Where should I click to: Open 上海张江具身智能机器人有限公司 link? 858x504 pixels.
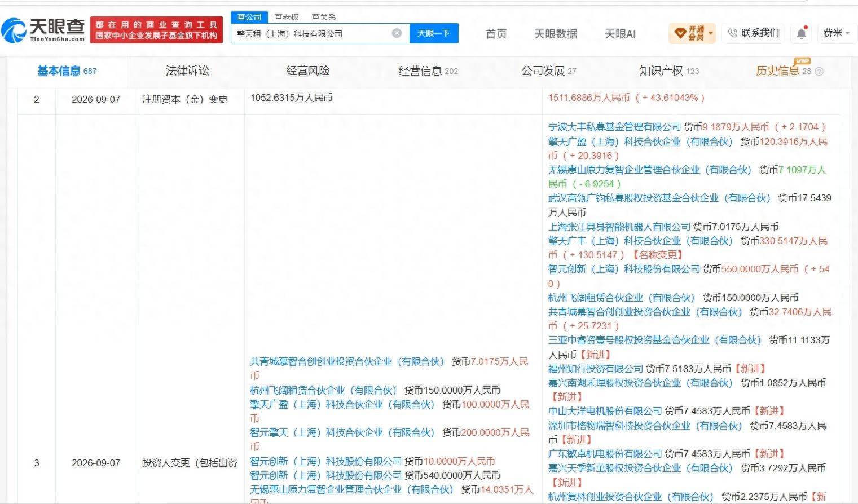(x=619, y=227)
